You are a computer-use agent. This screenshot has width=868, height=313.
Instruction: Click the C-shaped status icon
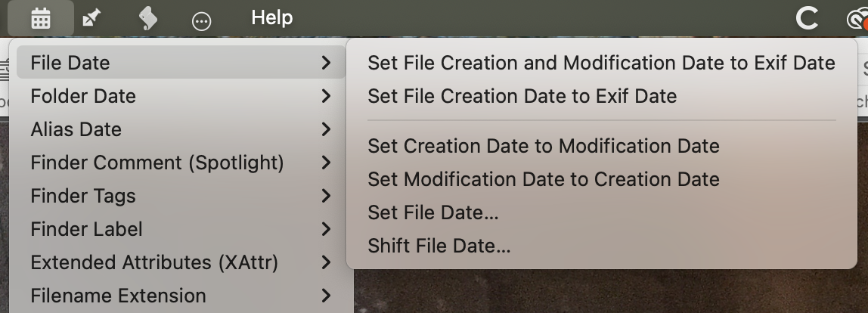coord(808,18)
